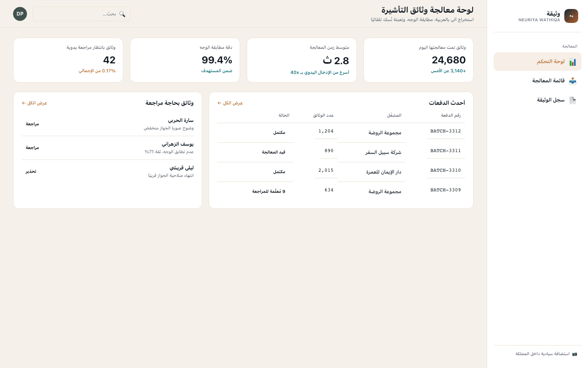Image resolution: width=588 pixels, height=368 pixels.
Task: Click the inbox tray icon beside قائمة المعالجة
Action: click(572, 81)
